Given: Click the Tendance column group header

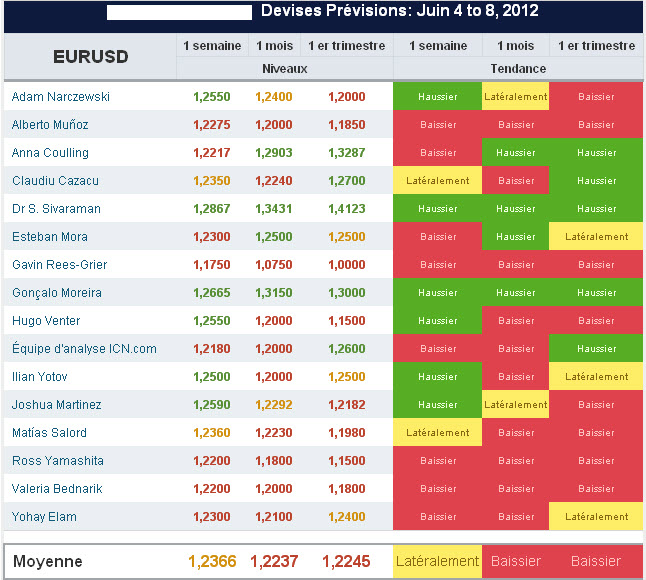Looking at the screenshot, I should click(518, 69).
